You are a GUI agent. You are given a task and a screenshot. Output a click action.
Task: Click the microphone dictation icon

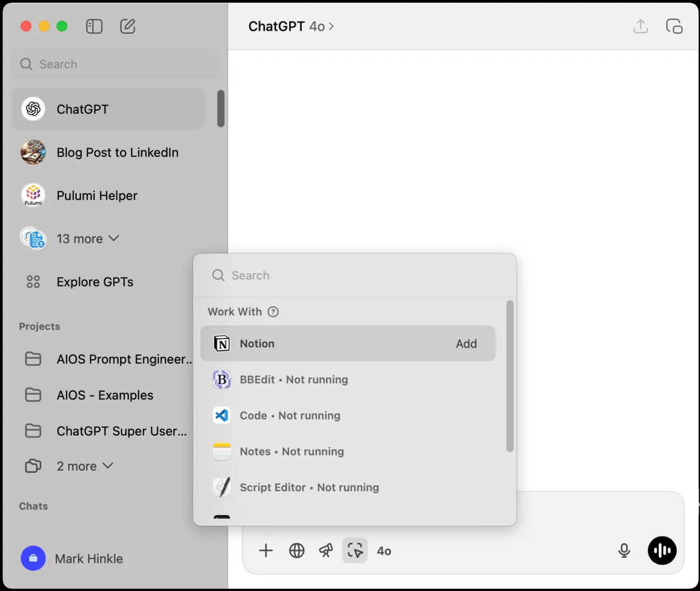pos(624,551)
